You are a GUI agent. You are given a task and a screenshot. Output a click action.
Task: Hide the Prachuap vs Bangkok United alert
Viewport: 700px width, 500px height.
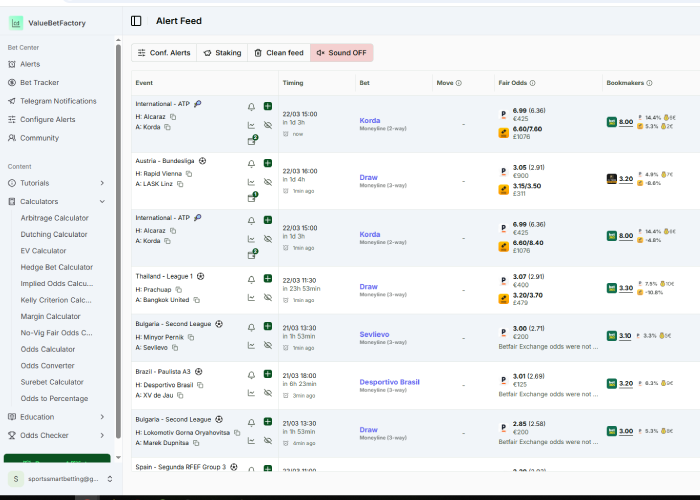pyautogui.click(x=268, y=297)
